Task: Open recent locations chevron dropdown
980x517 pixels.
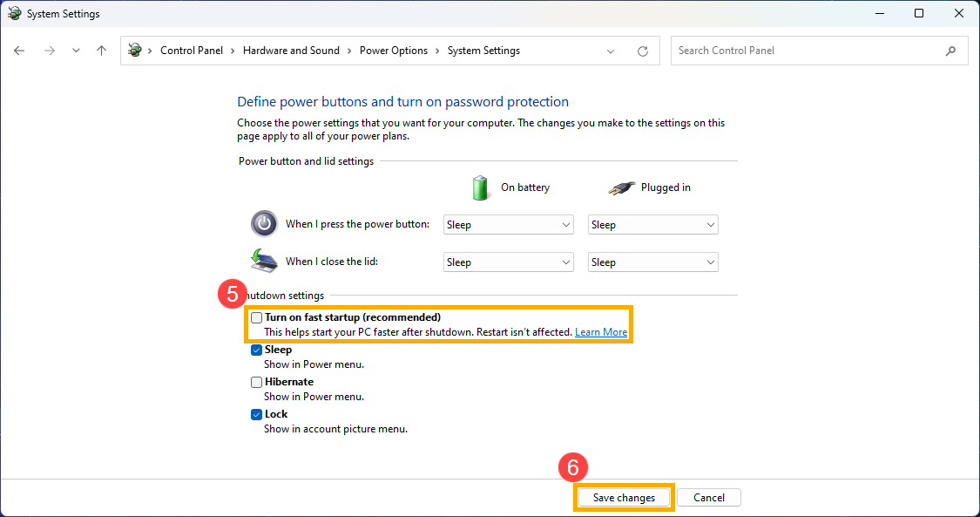Action: coord(76,51)
